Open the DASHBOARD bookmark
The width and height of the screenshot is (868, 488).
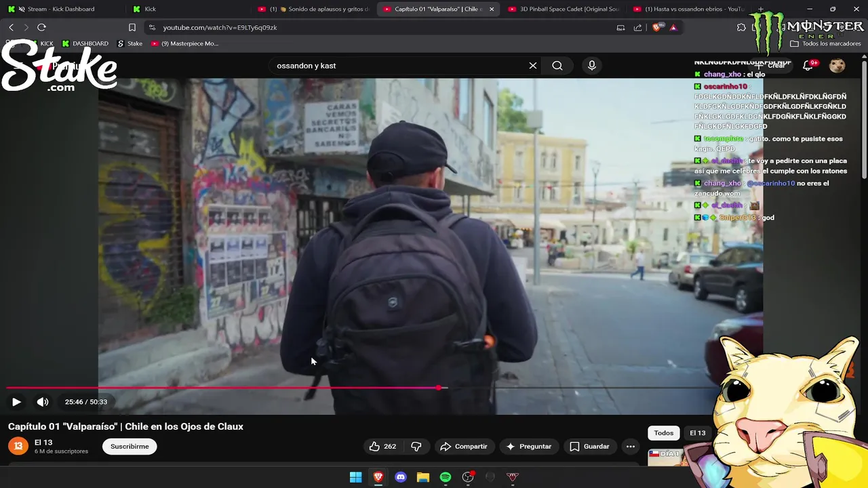85,43
